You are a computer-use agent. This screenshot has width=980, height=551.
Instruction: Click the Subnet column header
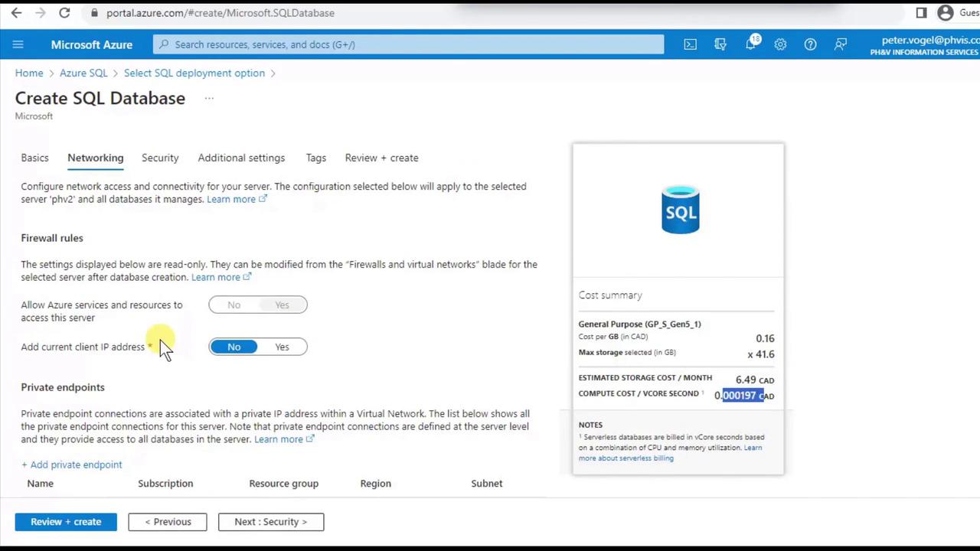click(487, 484)
